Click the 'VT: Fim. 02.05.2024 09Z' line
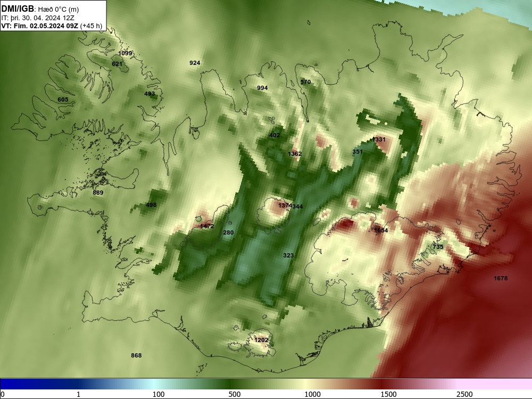The width and height of the screenshot is (532, 399). click(40, 26)
